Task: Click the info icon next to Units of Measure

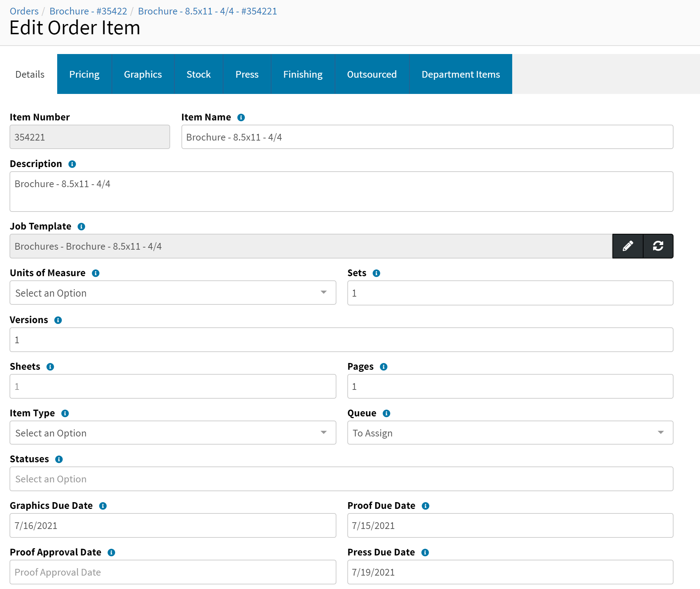Action: (96, 273)
